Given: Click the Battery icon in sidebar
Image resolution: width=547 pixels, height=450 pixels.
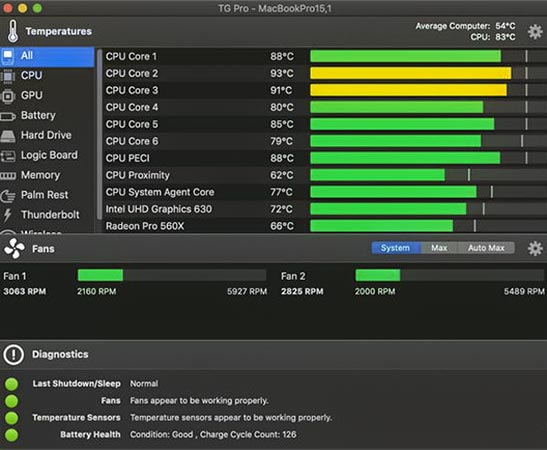Looking at the screenshot, I should point(8,116).
